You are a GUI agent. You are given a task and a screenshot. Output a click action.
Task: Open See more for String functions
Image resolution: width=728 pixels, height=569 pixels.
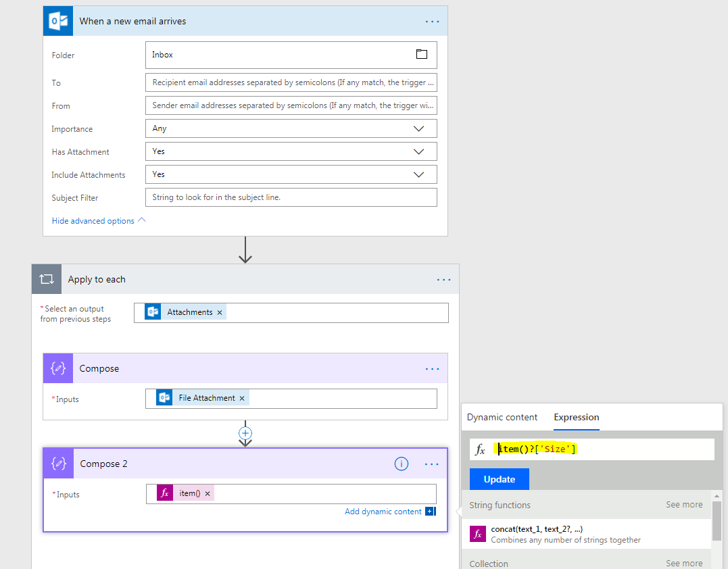pyautogui.click(x=684, y=505)
